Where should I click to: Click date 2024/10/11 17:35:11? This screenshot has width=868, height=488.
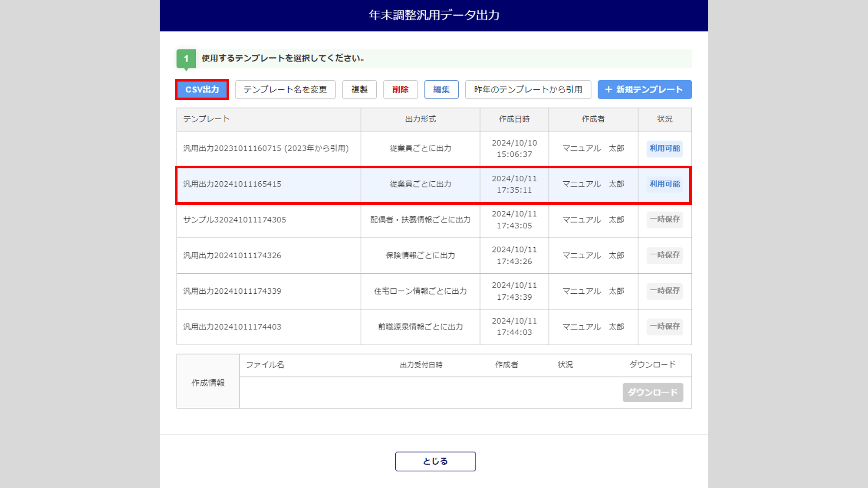(514, 184)
